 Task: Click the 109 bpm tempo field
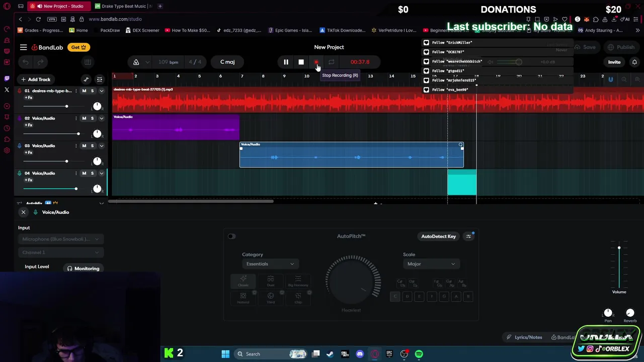168,62
